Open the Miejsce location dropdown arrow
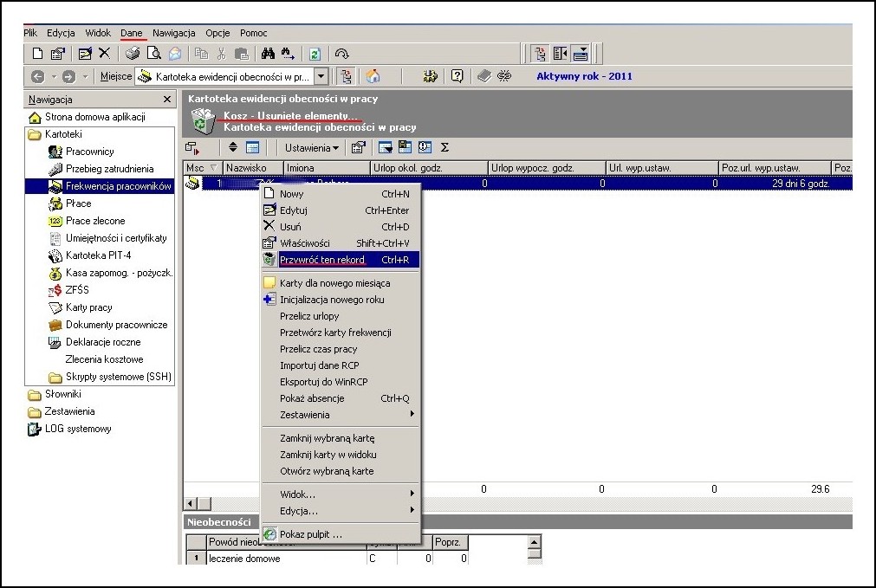This screenshot has width=876, height=588. (x=321, y=76)
